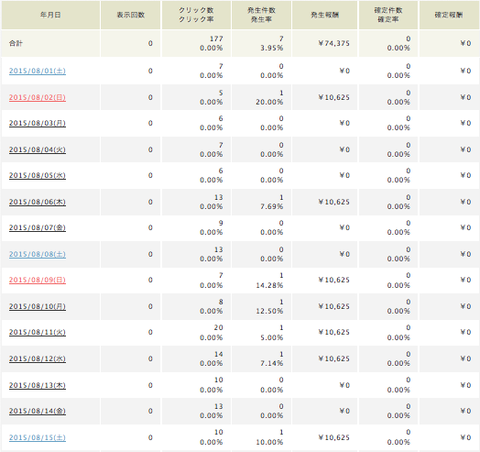480x452 pixels.
Task: Select the 2015/08/05(水) date link
Action: (x=37, y=175)
